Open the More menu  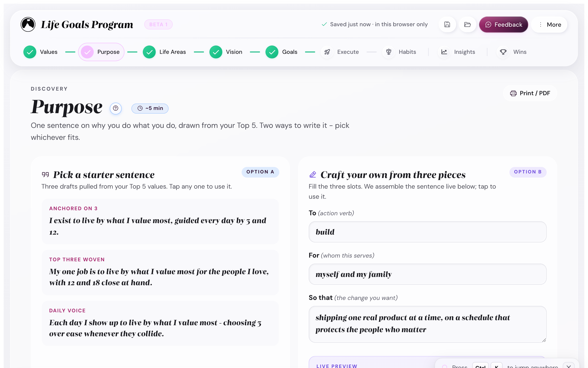point(549,24)
